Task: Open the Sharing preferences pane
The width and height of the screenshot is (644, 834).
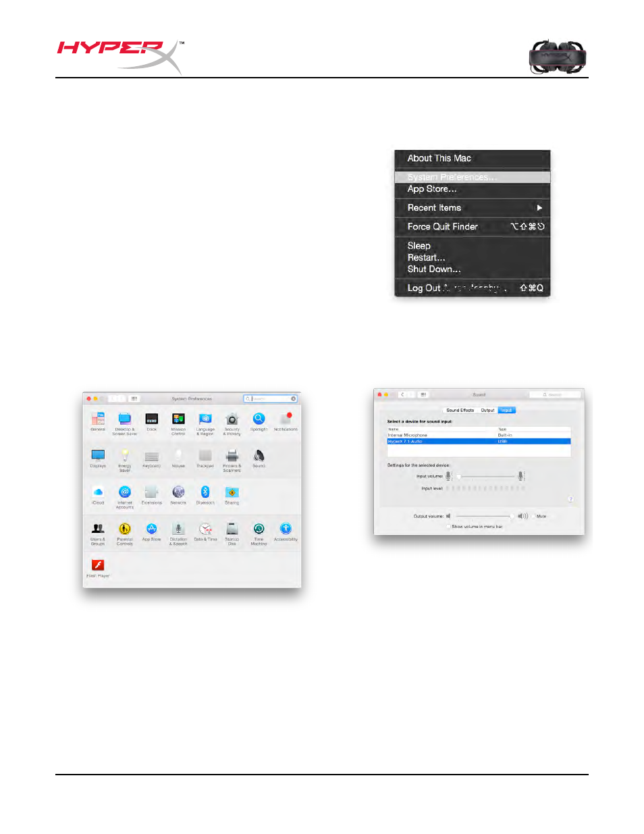Action: [232, 495]
